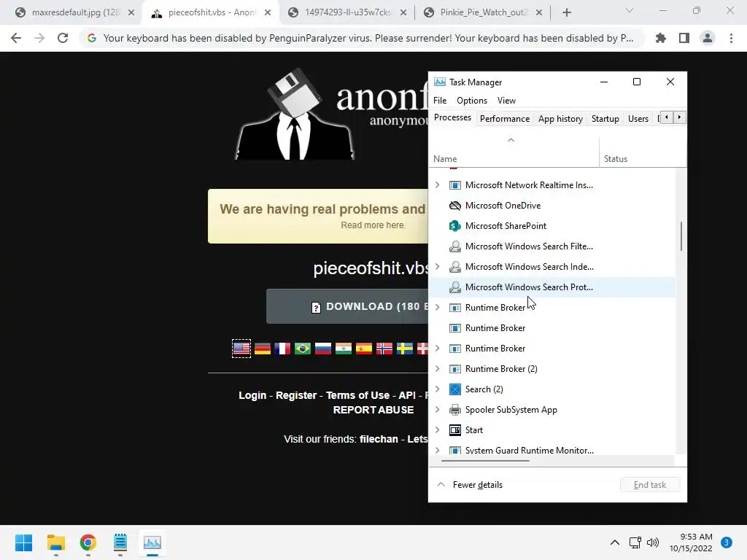Click the Search (2) process icon
747x560 pixels.
coord(455,389)
